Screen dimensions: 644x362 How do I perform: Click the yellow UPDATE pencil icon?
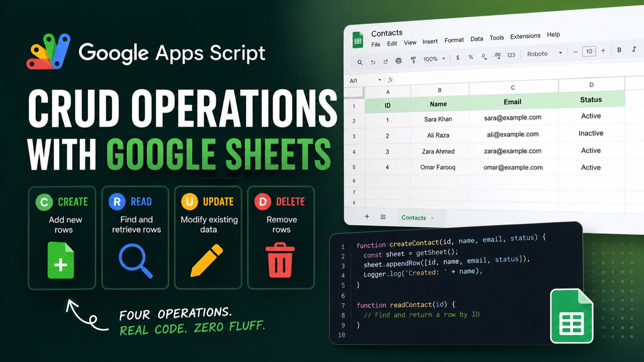click(206, 260)
